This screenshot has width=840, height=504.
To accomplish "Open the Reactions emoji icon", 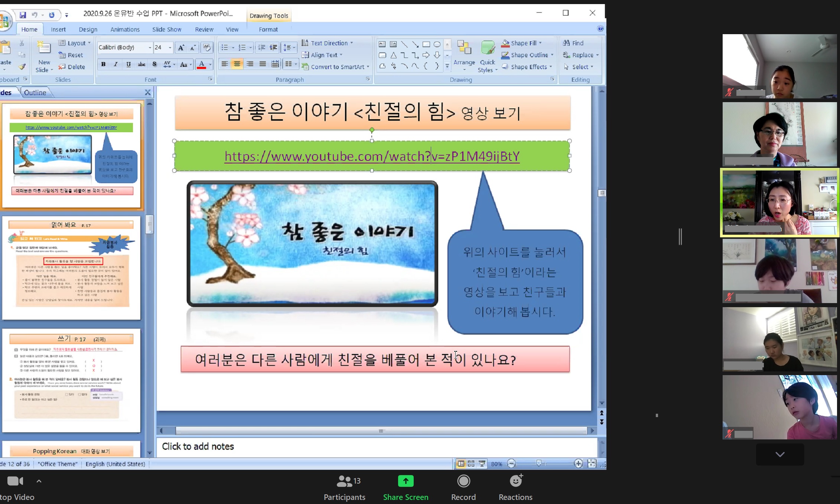I will (x=515, y=481).
